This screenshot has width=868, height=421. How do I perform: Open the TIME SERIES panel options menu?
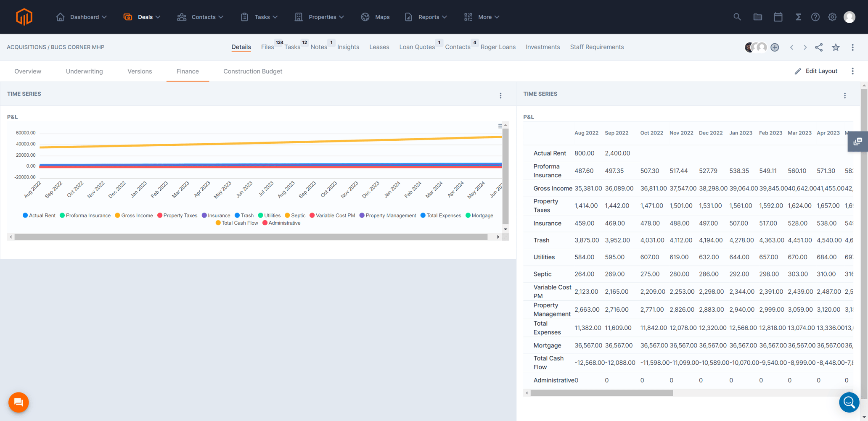coord(500,95)
